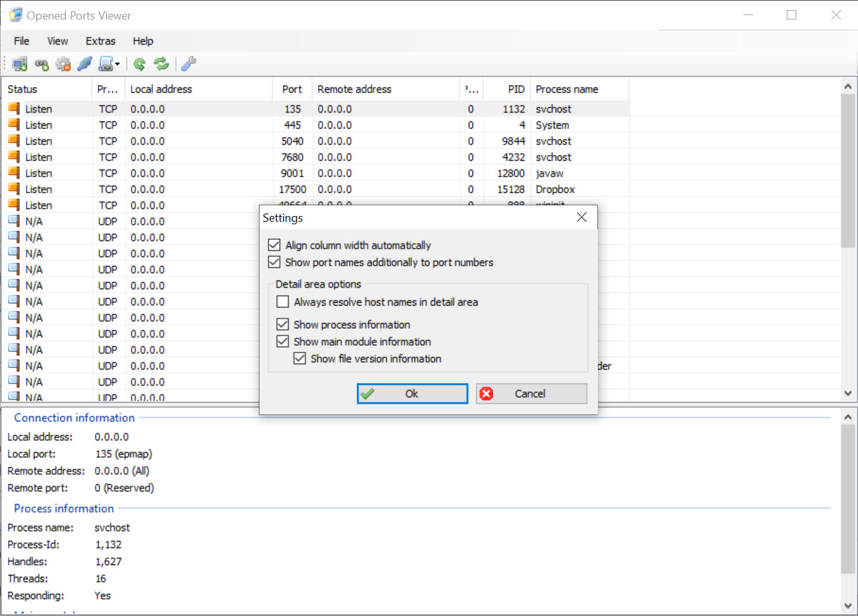The width and height of the screenshot is (858, 616).
Task: Untick Show process information option
Action: pos(283,324)
